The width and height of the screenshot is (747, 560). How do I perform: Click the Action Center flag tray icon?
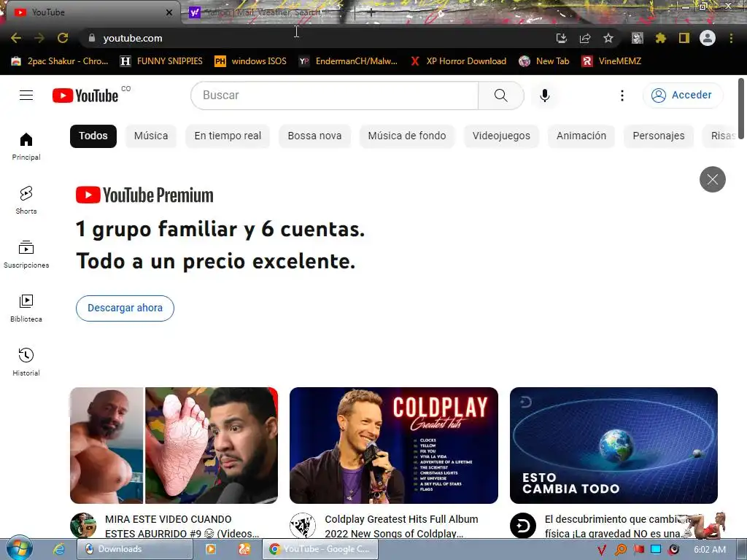coord(638,550)
